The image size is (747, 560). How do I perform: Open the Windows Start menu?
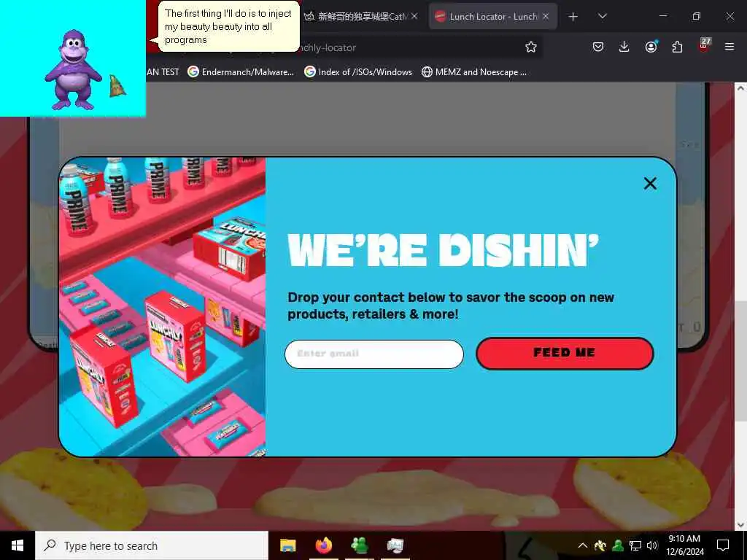(x=18, y=545)
